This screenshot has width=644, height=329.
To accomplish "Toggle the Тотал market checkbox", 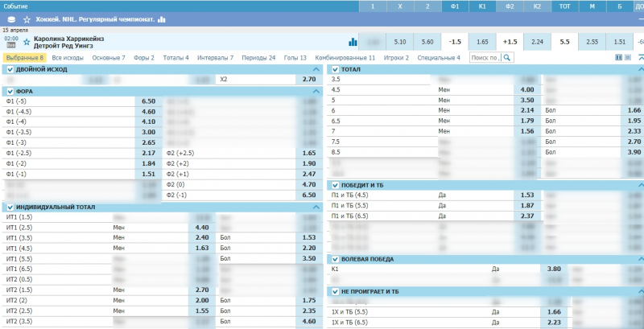I will 336,70.
